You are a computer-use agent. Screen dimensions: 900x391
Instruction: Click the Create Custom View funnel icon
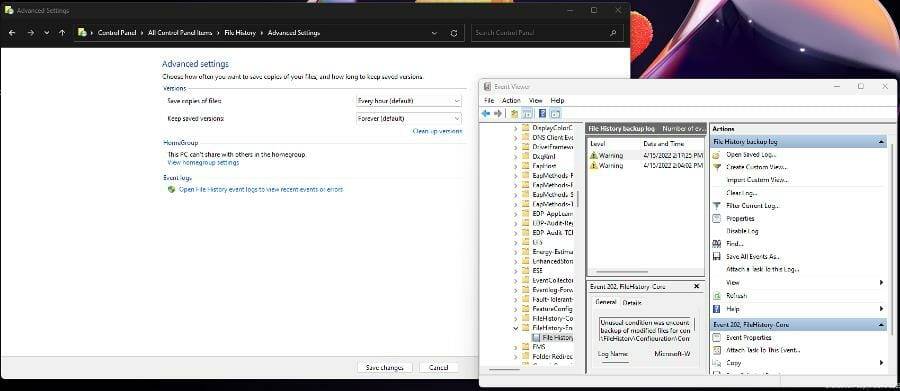click(716, 167)
